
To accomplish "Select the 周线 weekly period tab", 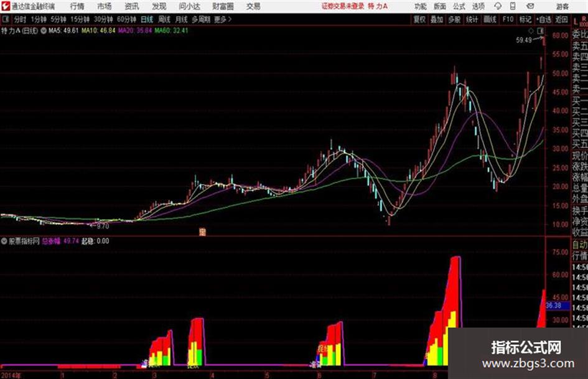I will point(164,19).
